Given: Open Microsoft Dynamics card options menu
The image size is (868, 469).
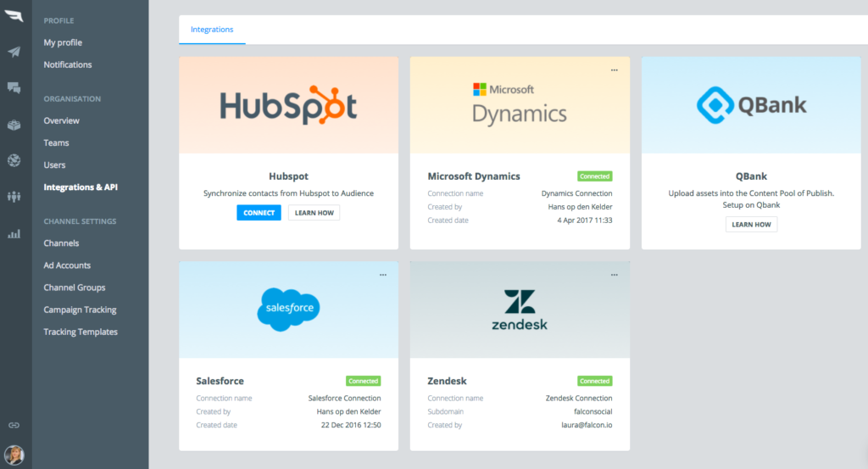Looking at the screenshot, I should (614, 70).
